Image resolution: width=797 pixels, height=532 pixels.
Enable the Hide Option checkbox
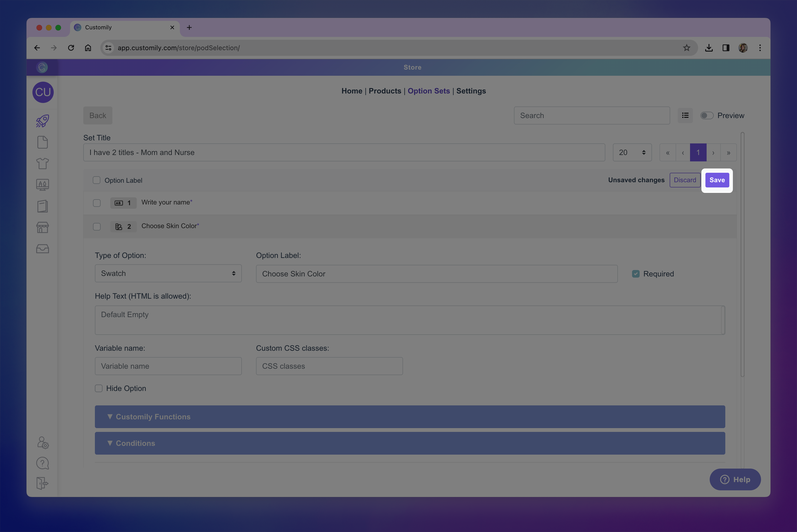tap(99, 389)
